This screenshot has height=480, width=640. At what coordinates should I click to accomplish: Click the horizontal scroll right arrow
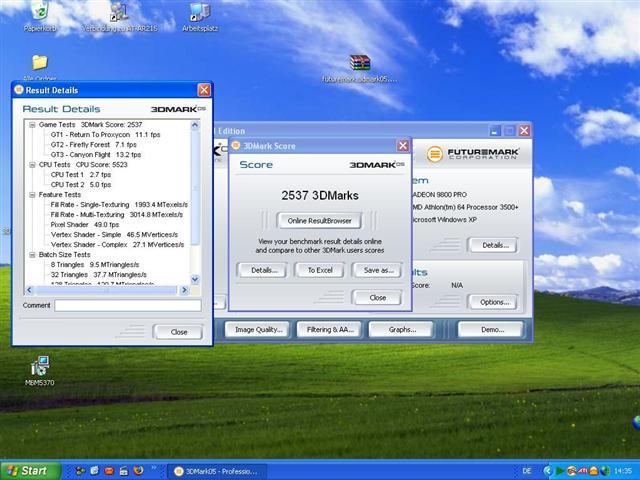pos(184,290)
